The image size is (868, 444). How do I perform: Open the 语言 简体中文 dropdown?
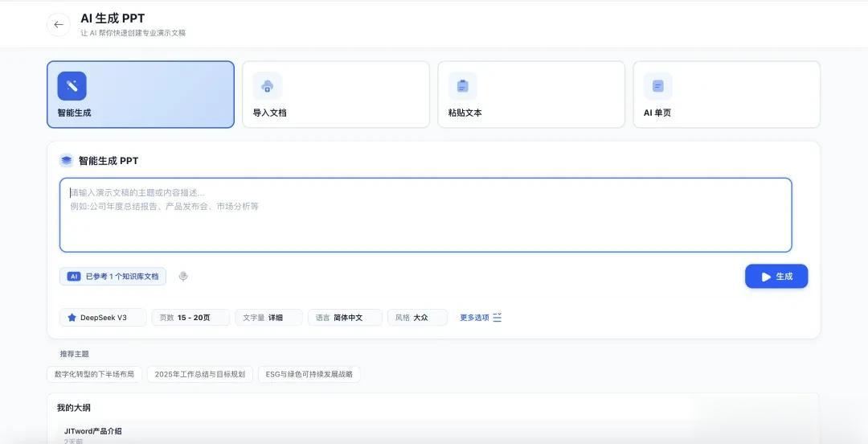point(345,318)
